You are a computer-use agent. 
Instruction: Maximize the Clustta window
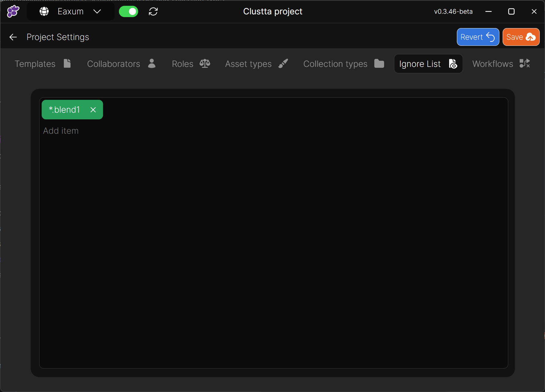point(511,12)
